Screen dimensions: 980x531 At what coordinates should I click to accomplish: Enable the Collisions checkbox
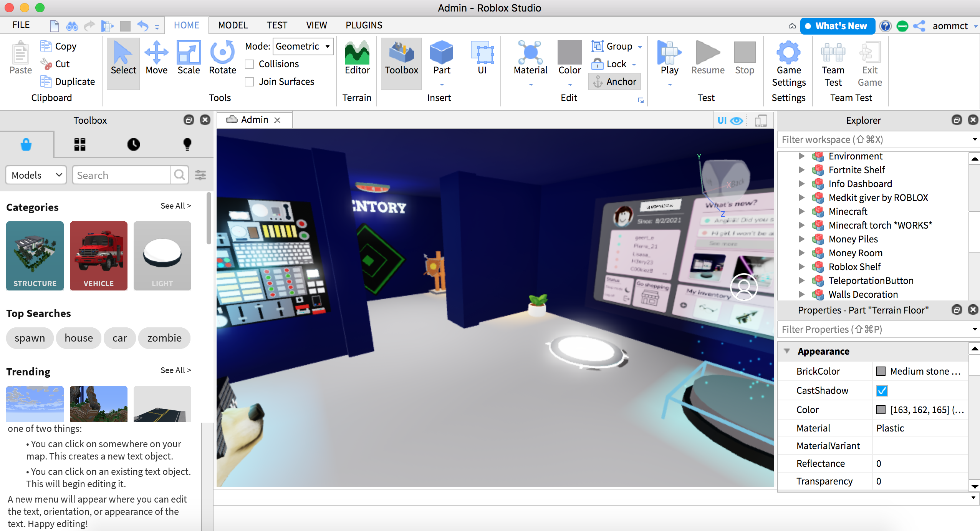pos(250,64)
